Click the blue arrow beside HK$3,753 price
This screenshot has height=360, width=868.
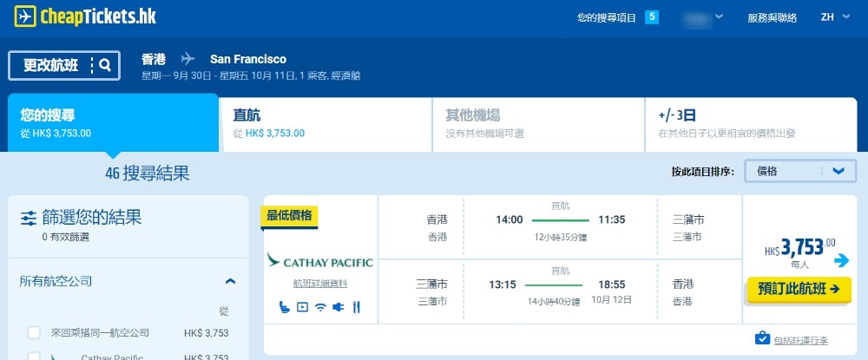click(840, 260)
